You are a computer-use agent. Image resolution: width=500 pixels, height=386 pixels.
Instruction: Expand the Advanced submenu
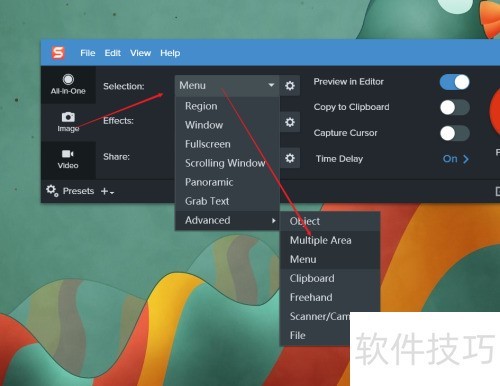click(227, 220)
